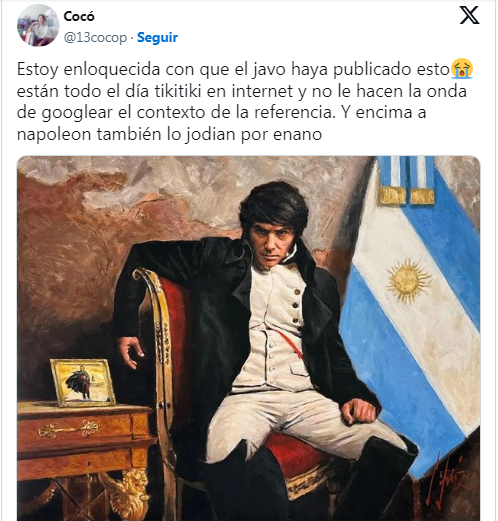Click the framed picture on the desk
498x521 pixels.
coord(83,383)
